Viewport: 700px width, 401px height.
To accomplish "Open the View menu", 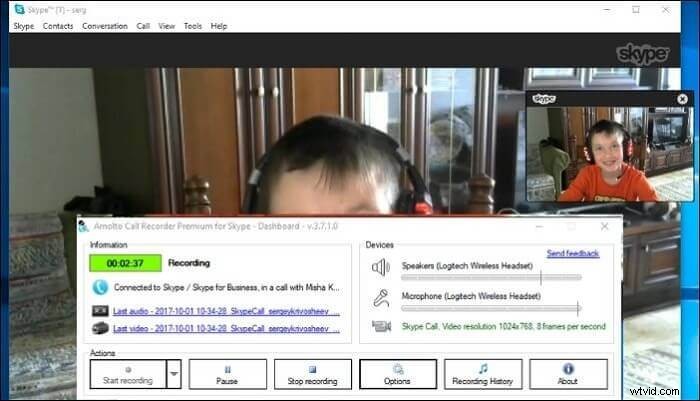I will tap(167, 26).
